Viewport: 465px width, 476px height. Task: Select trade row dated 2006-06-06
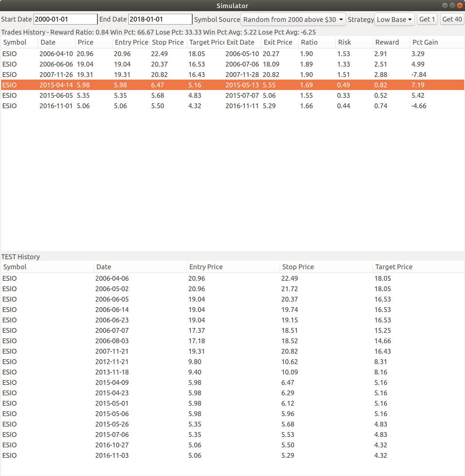click(x=232, y=64)
